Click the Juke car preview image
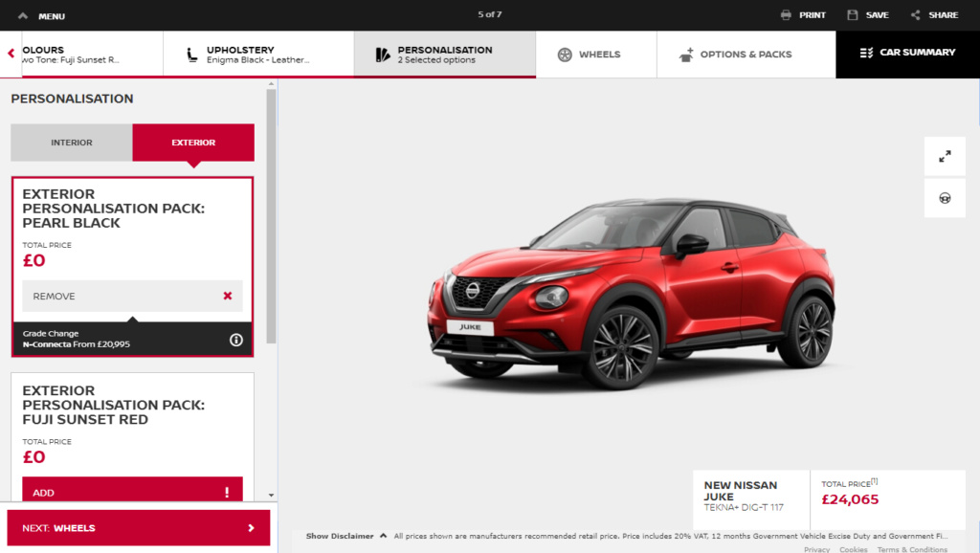This screenshot has height=553, width=980. point(632,294)
